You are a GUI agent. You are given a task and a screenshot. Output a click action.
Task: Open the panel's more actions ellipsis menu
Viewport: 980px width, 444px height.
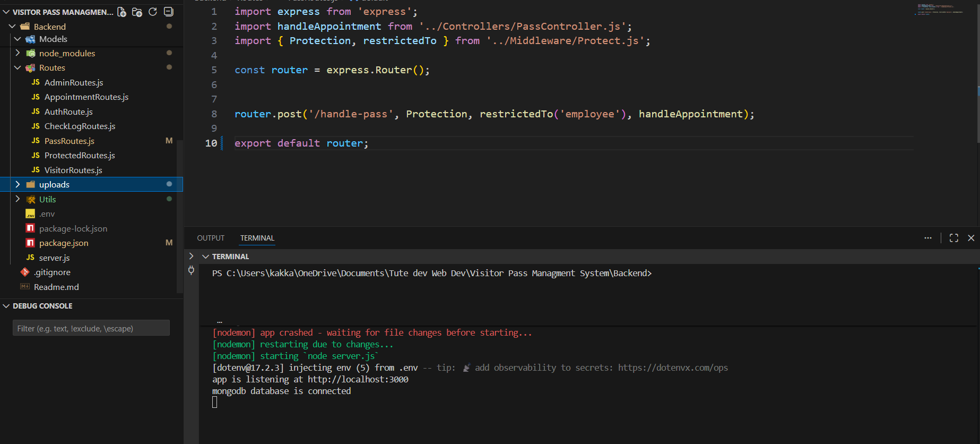pyautogui.click(x=927, y=238)
